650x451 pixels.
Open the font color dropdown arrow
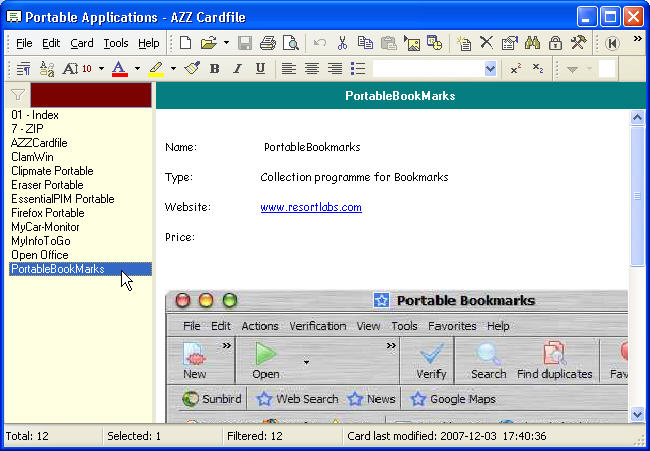pos(137,68)
